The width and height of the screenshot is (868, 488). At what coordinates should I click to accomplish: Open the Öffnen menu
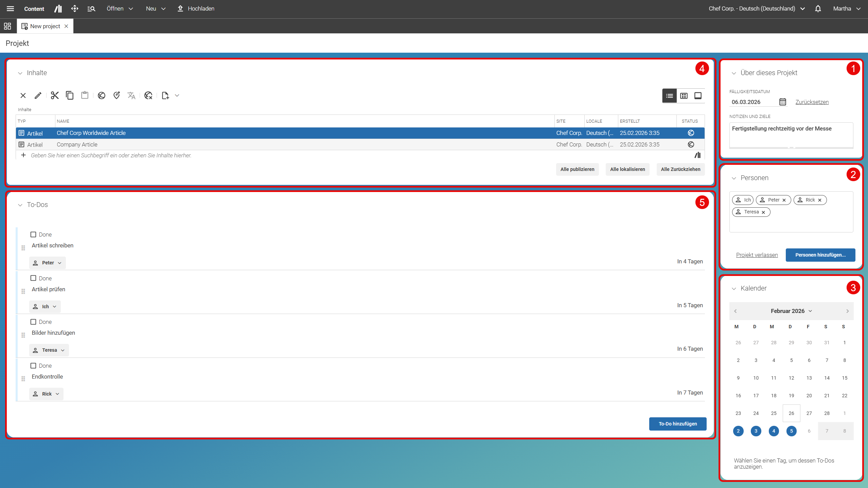click(120, 8)
